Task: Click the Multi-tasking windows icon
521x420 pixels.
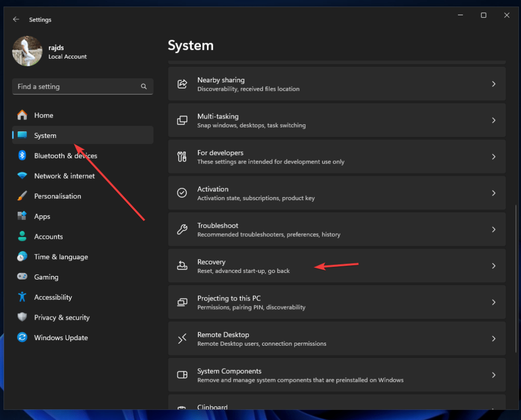Action: [x=182, y=120]
